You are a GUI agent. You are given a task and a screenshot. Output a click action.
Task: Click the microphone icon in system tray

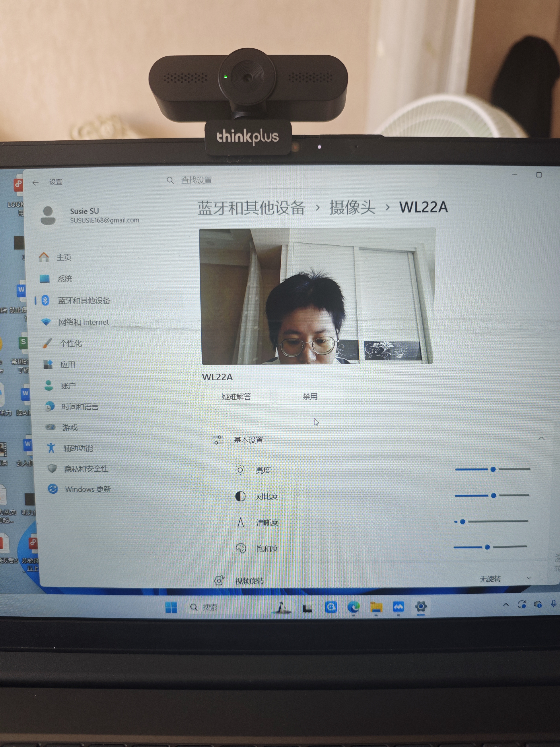(x=554, y=604)
